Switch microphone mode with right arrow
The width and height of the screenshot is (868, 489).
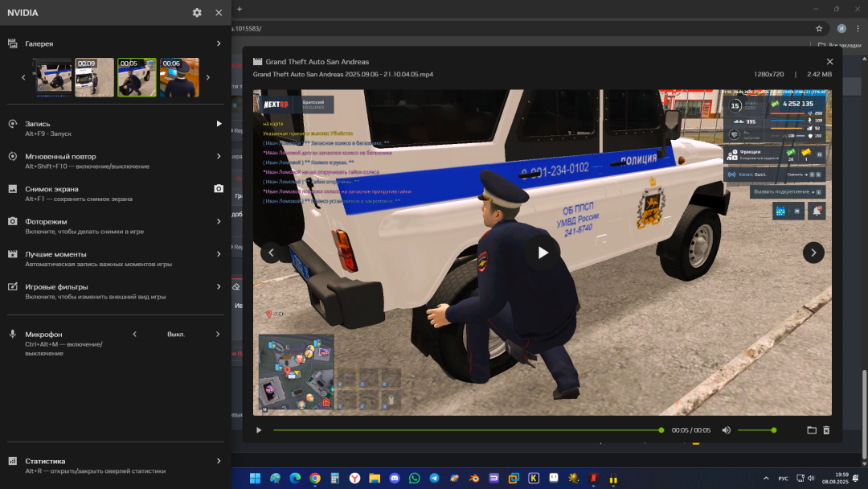coord(218,334)
